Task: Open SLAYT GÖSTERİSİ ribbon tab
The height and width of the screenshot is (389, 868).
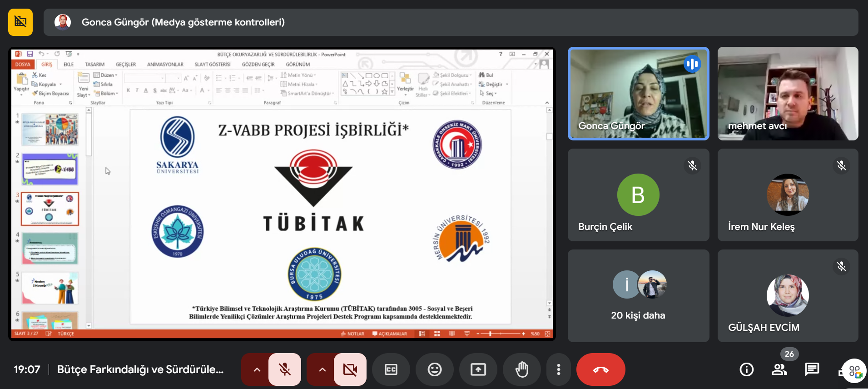Action: pos(213,65)
